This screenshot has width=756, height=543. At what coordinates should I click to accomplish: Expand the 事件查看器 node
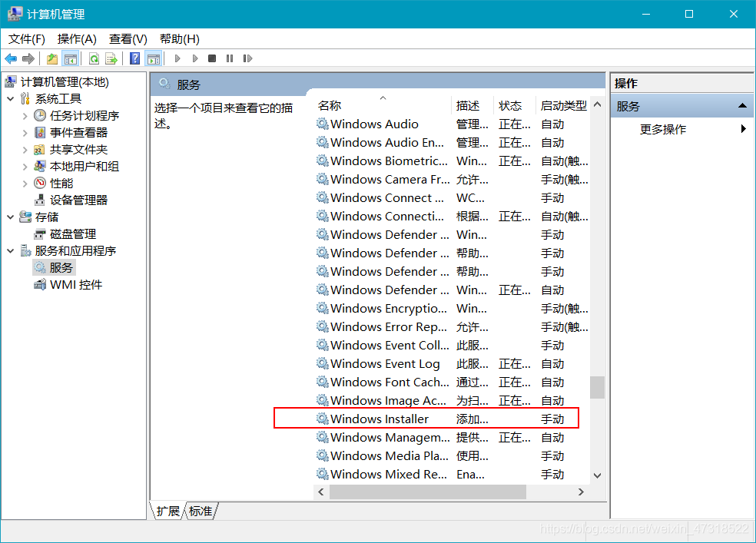25,133
